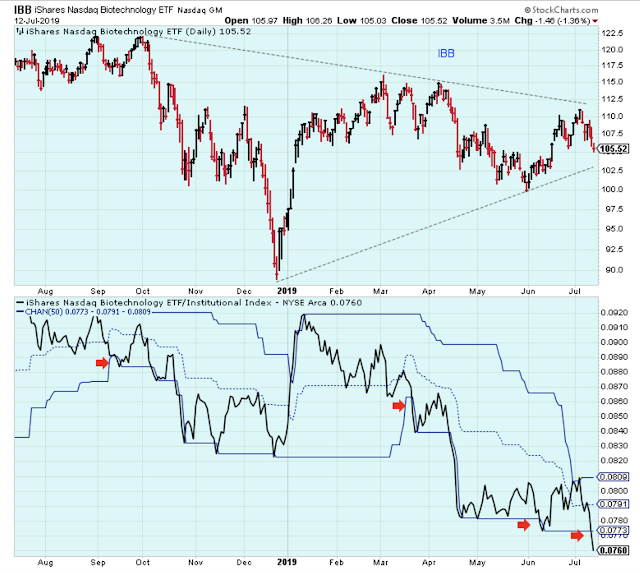The height and width of the screenshot is (573, 640).
Task: Click the Jun label under the price panel
Action: pos(528,291)
